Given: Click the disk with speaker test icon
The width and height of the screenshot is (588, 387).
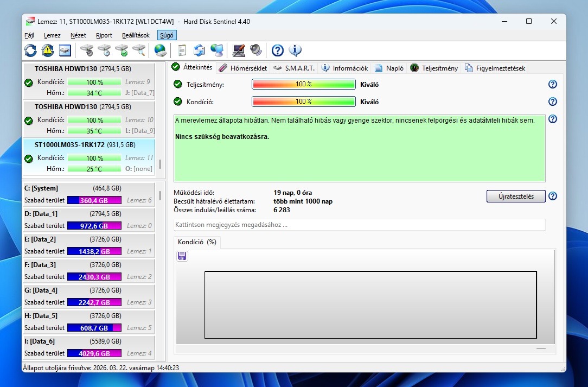Looking at the screenshot, I should [87, 50].
